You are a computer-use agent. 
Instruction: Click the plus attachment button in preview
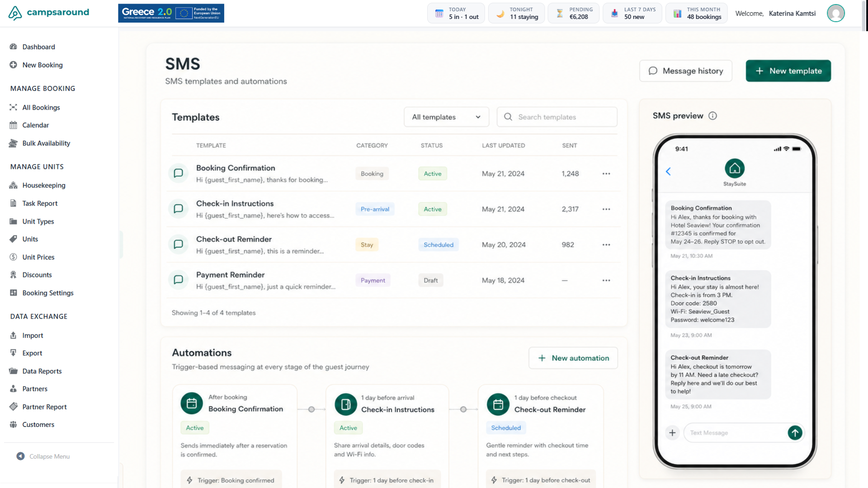click(672, 433)
